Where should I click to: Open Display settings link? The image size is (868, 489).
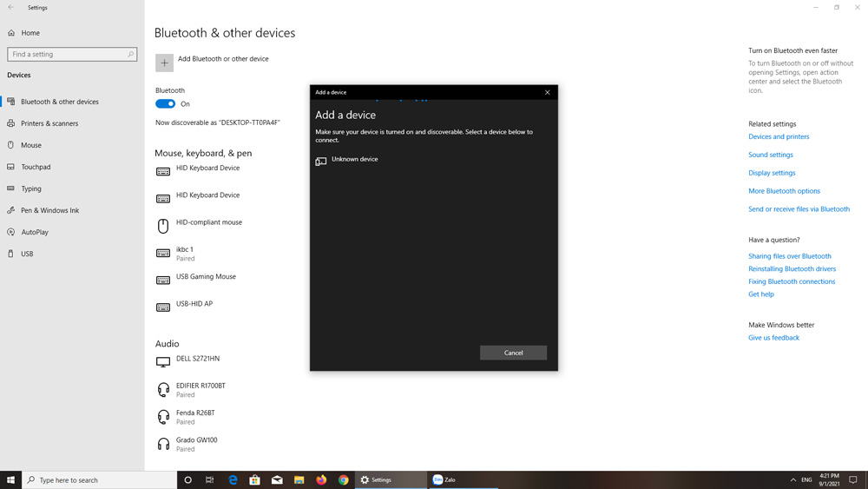tap(772, 173)
